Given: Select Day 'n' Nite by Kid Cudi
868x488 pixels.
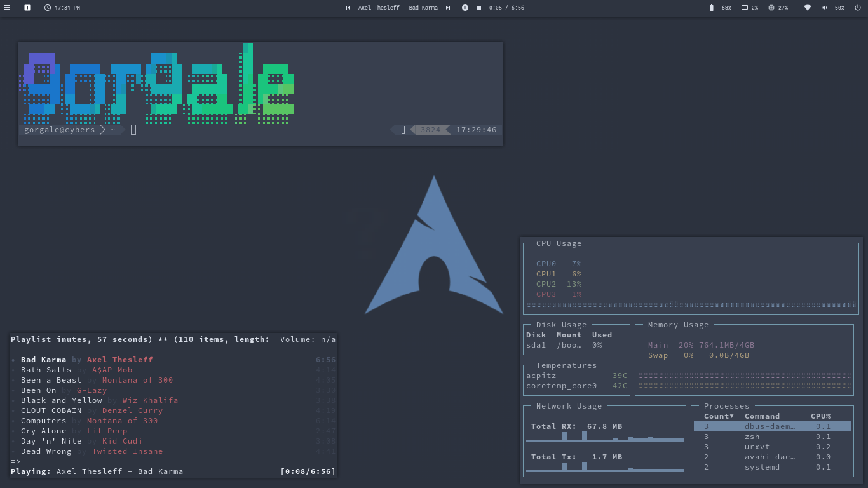Looking at the screenshot, I should (173, 441).
